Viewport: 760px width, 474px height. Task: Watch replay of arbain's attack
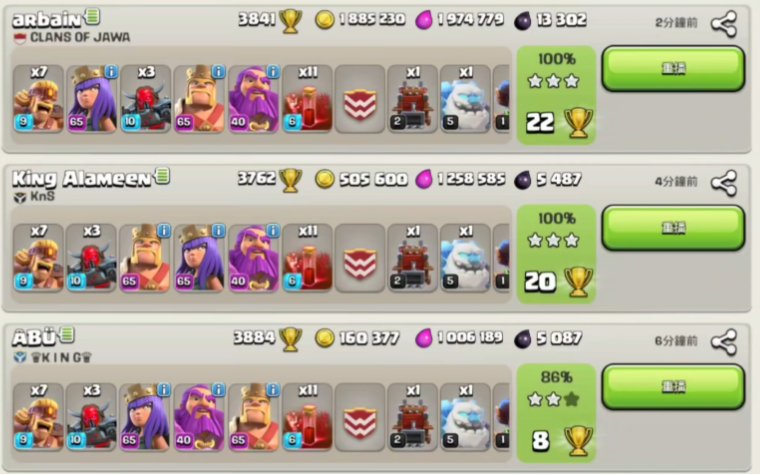[673, 68]
